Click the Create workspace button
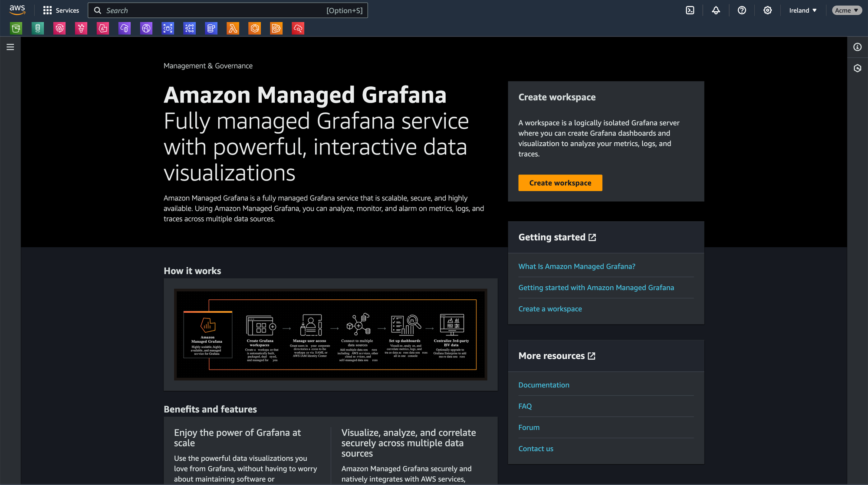Screen dimensions: 868x485 click(560, 183)
